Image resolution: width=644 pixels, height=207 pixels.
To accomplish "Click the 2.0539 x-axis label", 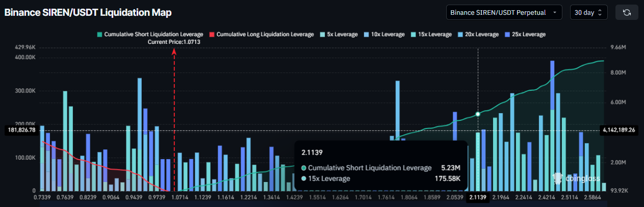I will click(x=454, y=197).
